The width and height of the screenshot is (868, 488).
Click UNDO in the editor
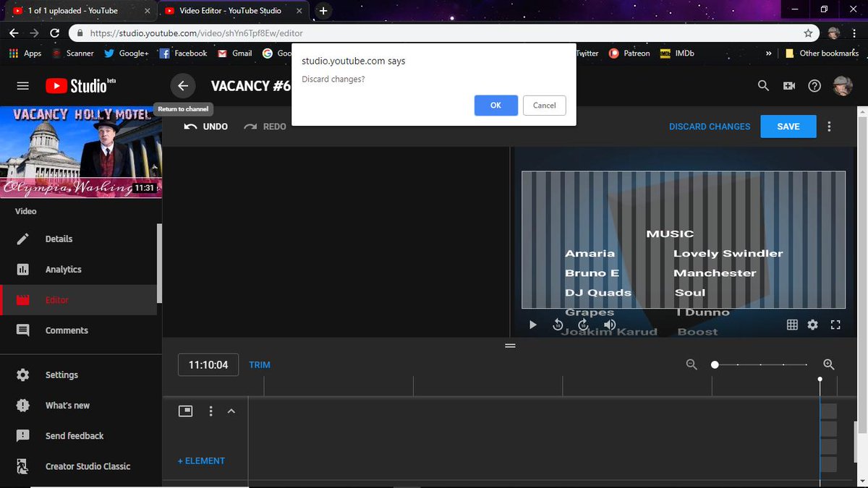[206, 127]
